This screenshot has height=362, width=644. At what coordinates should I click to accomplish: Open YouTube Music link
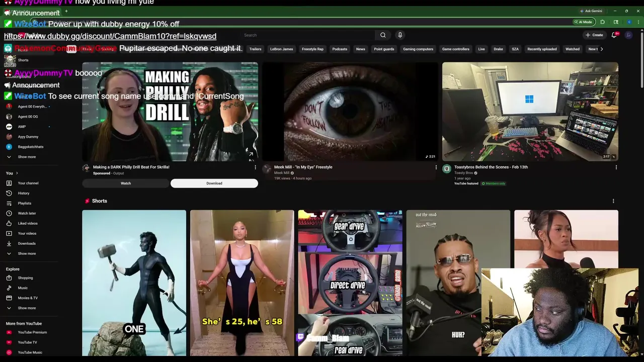29,352
